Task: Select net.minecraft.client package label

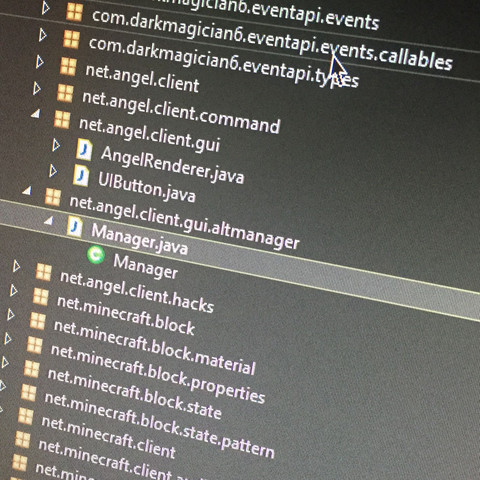Action: click(x=108, y=437)
